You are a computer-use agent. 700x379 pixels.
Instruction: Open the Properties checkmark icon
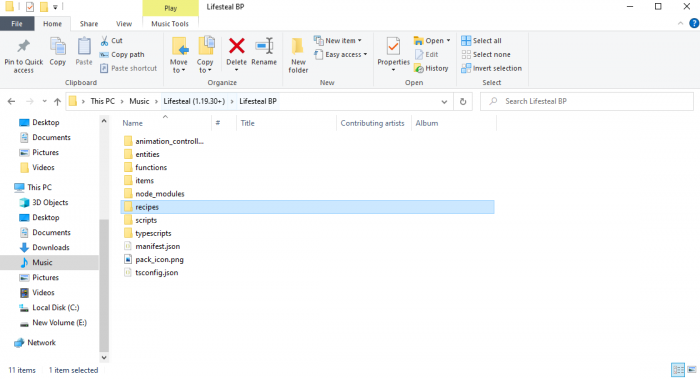[x=393, y=46]
